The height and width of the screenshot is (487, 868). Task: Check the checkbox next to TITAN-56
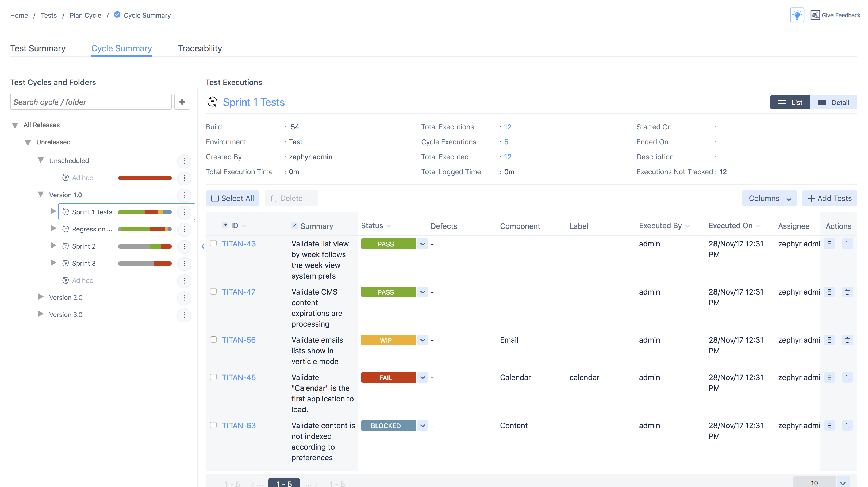point(213,339)
